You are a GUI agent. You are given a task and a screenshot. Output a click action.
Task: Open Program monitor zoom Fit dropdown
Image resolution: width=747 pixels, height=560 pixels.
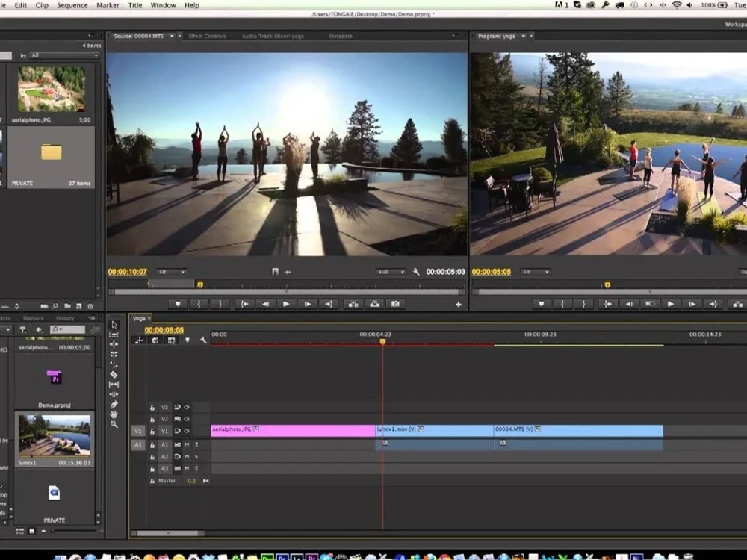point(536,272)
